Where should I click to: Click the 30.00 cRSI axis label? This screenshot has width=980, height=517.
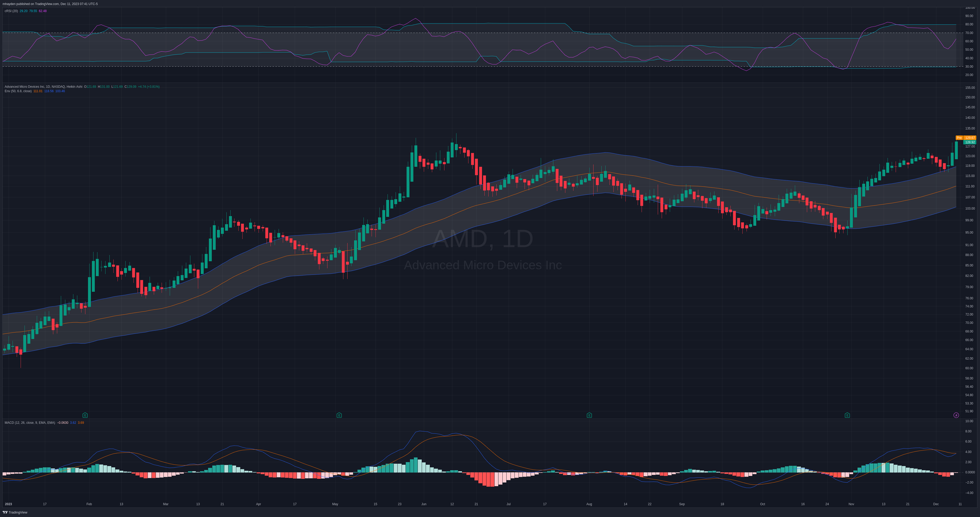(x=970, y=67)
